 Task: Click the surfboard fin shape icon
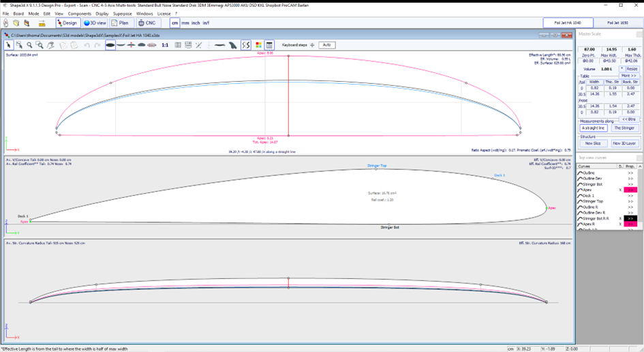pos(233,45)
